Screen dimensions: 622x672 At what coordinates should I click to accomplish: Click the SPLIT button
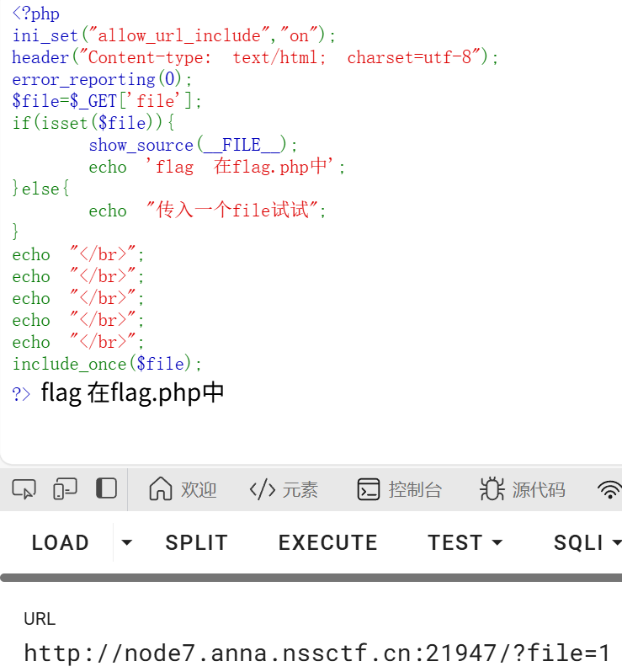tap(197, 543)
